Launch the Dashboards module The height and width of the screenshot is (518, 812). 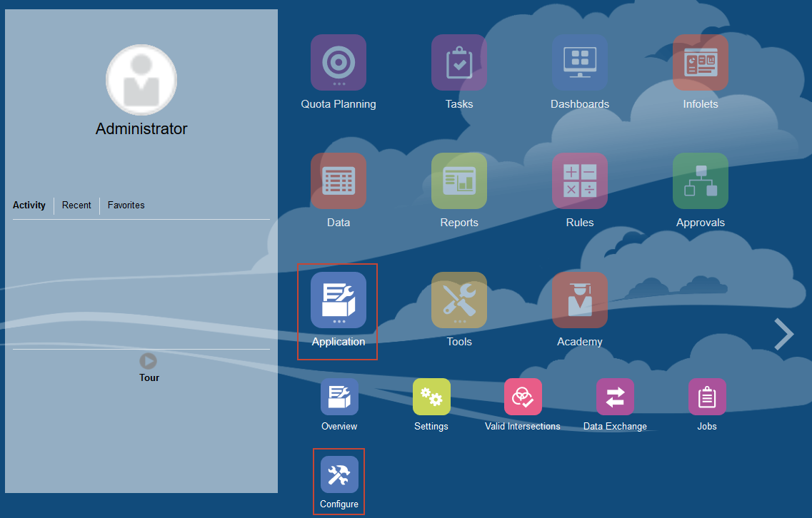click(x=580, y=63)
